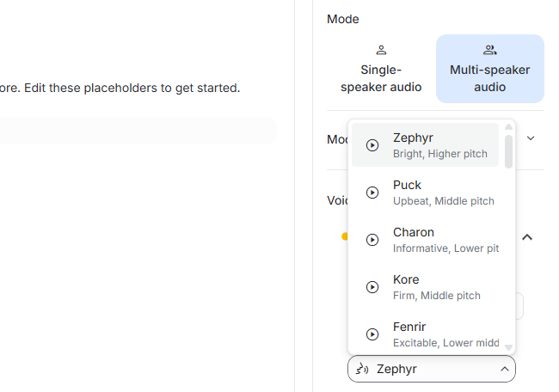Screen dimensions: 559x392
Task: Select Multi-speaker audio mode
Action: point(490,69)
